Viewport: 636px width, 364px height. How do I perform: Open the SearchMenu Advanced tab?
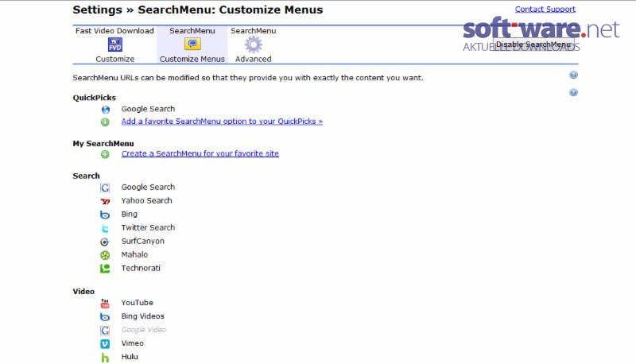coord(254,45)
